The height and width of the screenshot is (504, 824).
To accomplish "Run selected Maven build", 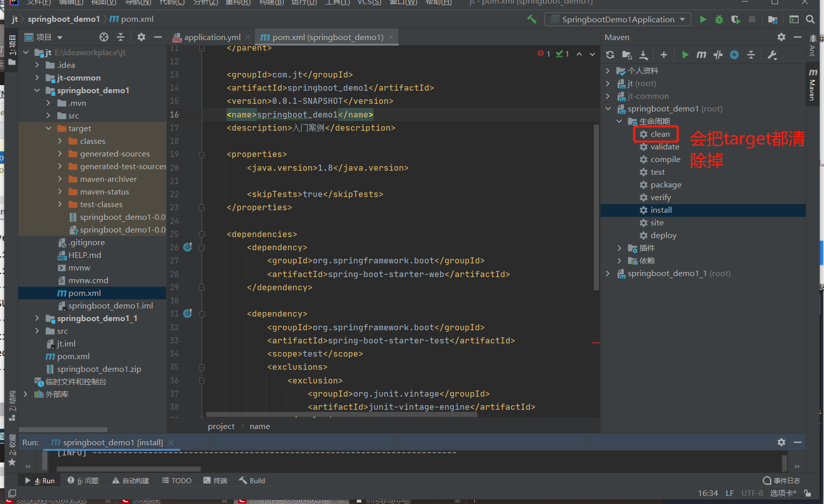I will (x=685, y=55).
